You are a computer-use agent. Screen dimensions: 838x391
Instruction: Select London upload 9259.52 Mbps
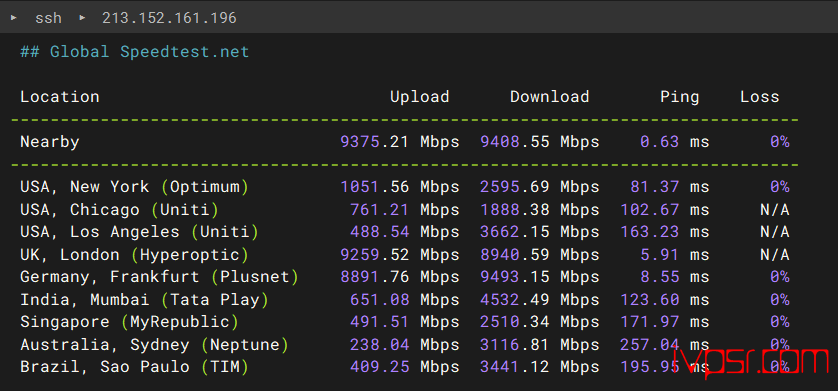click(x=400, y=254)
